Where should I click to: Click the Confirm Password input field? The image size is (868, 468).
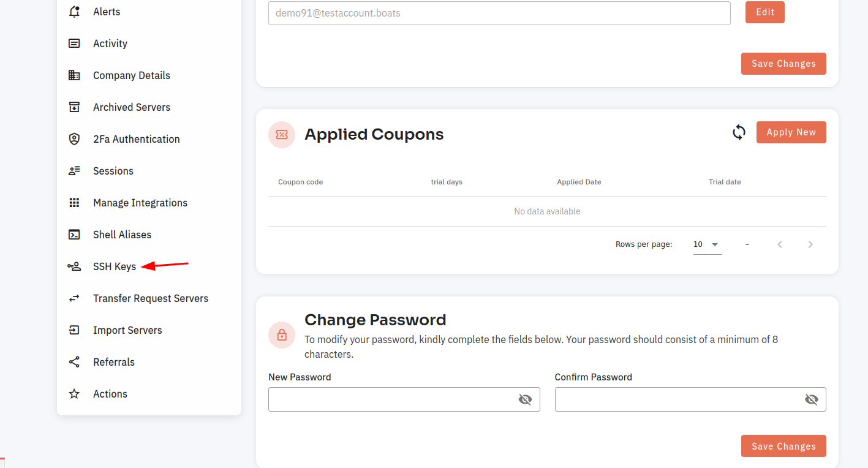tap(690, 399)
